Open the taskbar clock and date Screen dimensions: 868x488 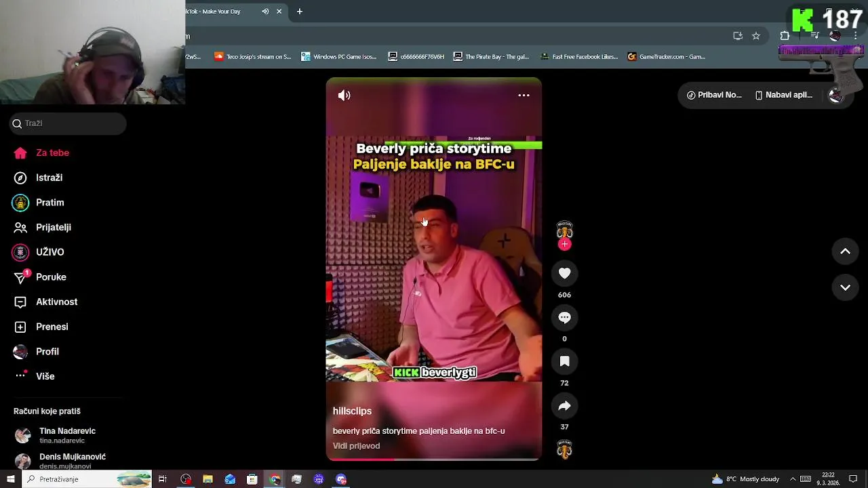[828, 479]
